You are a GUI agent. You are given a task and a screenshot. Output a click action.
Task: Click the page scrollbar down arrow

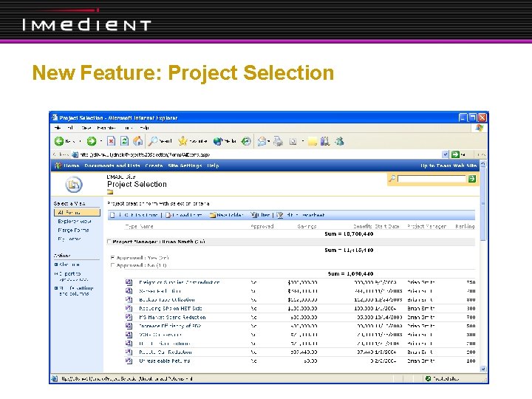[x=482, y=369]
